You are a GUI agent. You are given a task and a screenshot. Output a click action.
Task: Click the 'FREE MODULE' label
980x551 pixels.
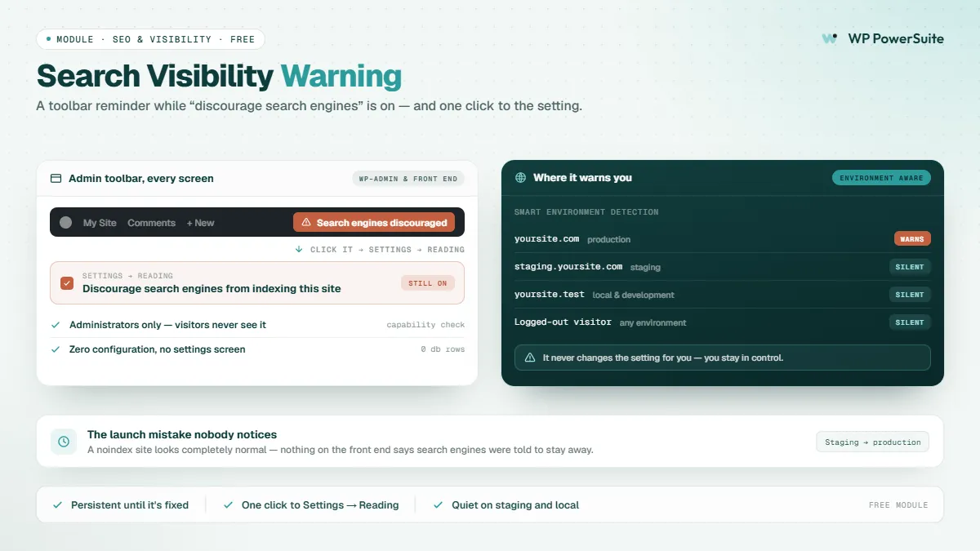coord(898,505)
